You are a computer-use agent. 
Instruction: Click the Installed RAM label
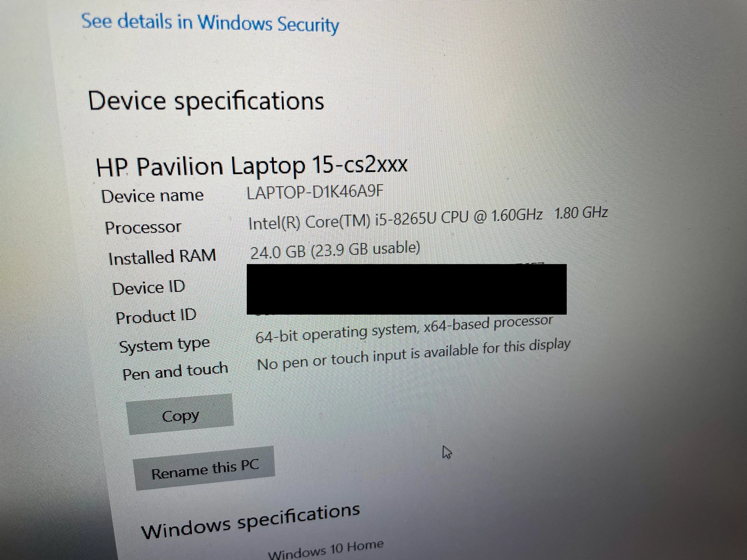pos(162,256)
